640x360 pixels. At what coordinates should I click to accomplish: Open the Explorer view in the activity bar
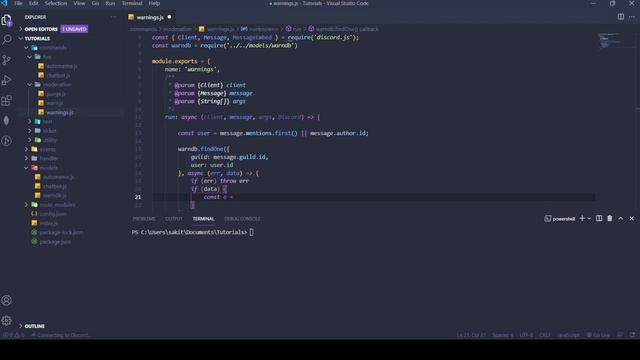7,20
